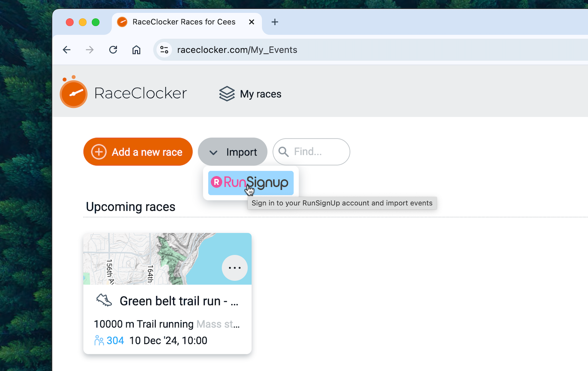Navigate back in browser history

67,50
